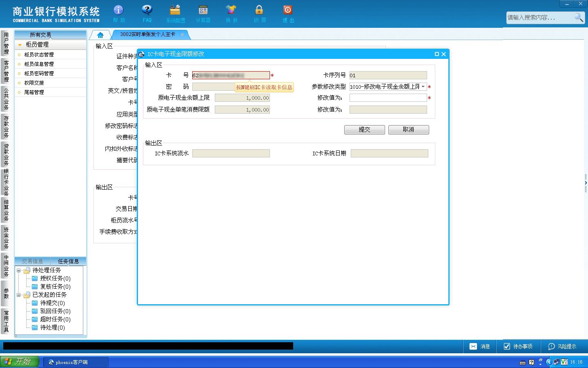This screenshot has height=368, width=588.
Task: Open the 帮助 help icon
Action: click(x=118, y=13)
